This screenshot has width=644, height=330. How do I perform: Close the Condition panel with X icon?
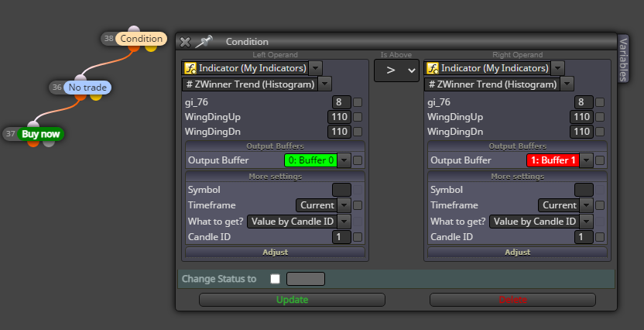point(185,42)
